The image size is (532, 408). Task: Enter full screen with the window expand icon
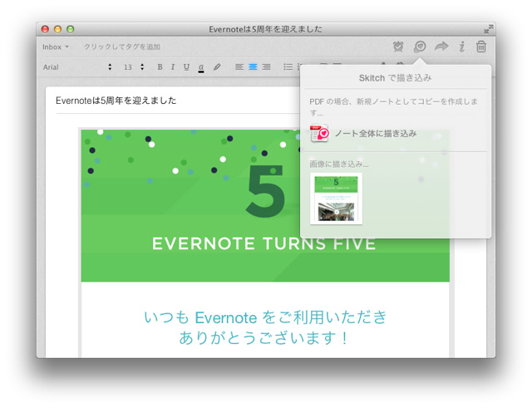point(489,29)
